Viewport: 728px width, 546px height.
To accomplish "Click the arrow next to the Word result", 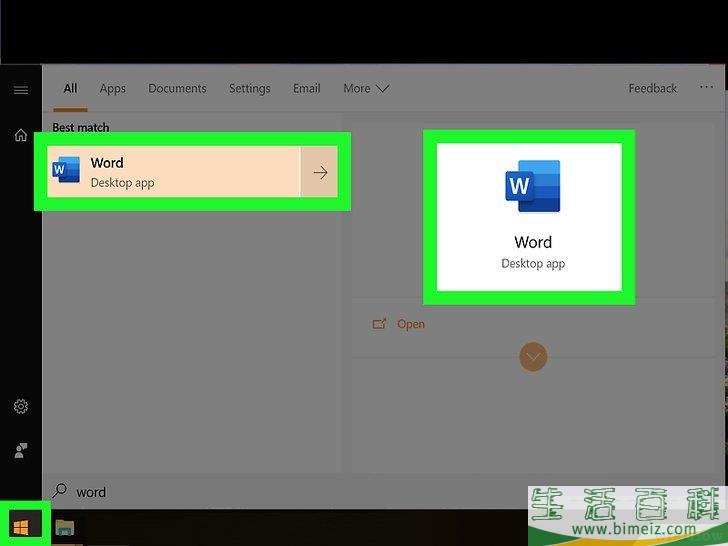I will pos(320,172).
